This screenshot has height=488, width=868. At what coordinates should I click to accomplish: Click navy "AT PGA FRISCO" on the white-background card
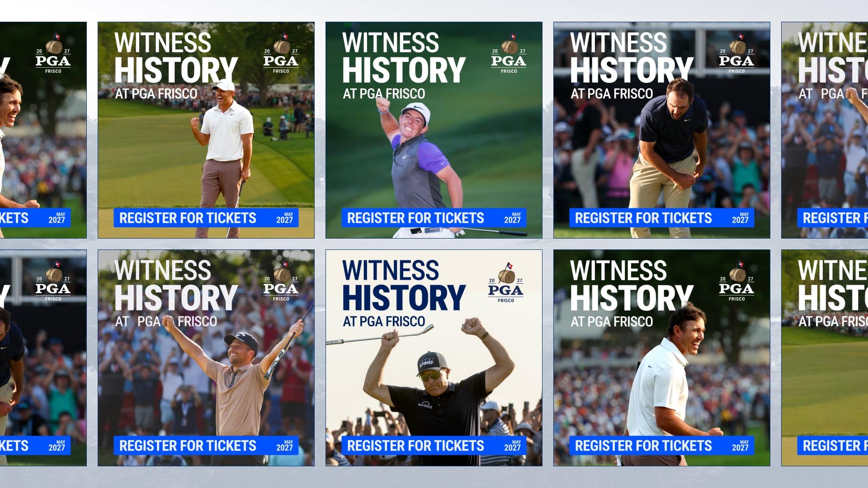384,322
